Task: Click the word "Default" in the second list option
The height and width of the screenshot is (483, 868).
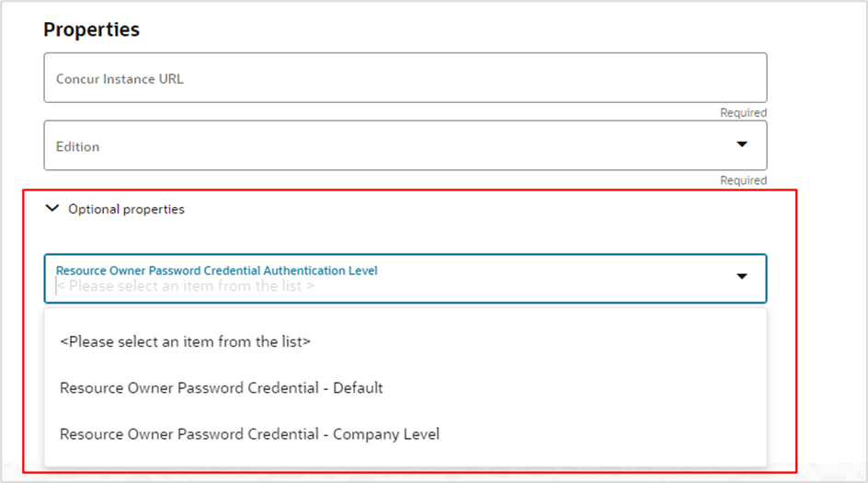Action: click(358, 387)
